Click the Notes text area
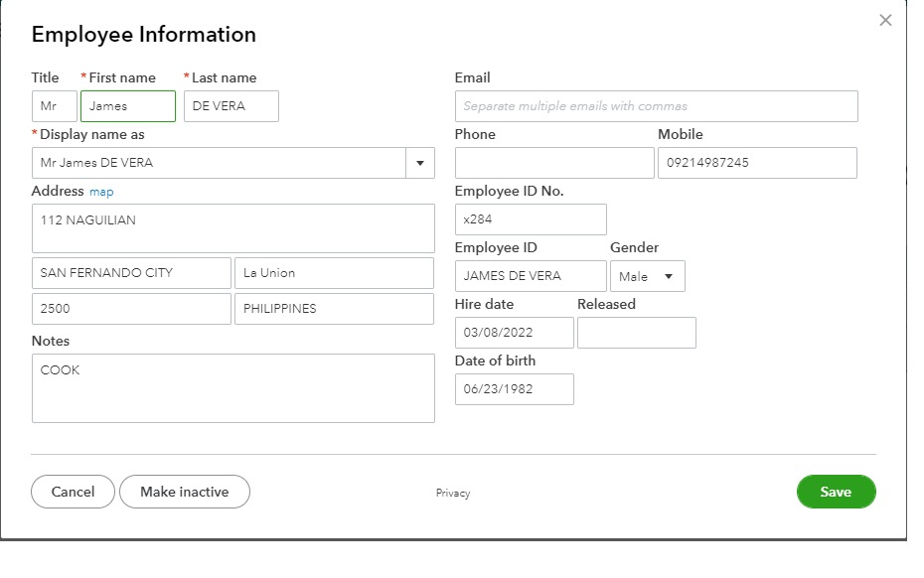 click(x=232, y=388)
